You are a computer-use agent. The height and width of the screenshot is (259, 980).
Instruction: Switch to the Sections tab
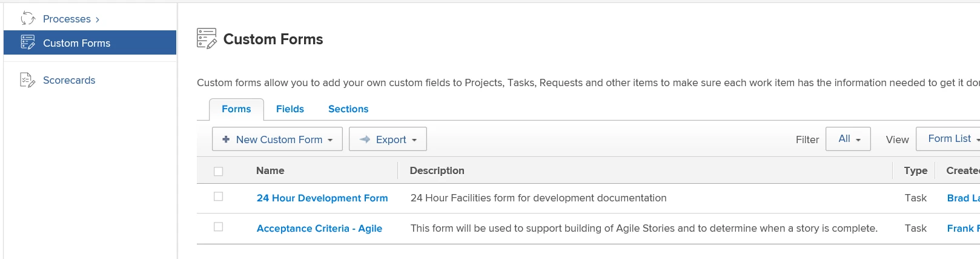pos(348,109)
